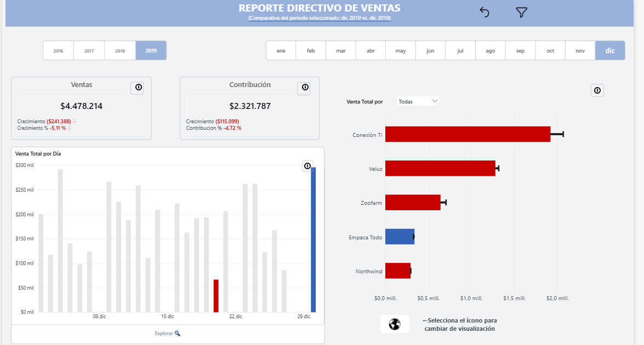Open info icon above the company bar chart

pyautogui.click(x=597, y=90)
